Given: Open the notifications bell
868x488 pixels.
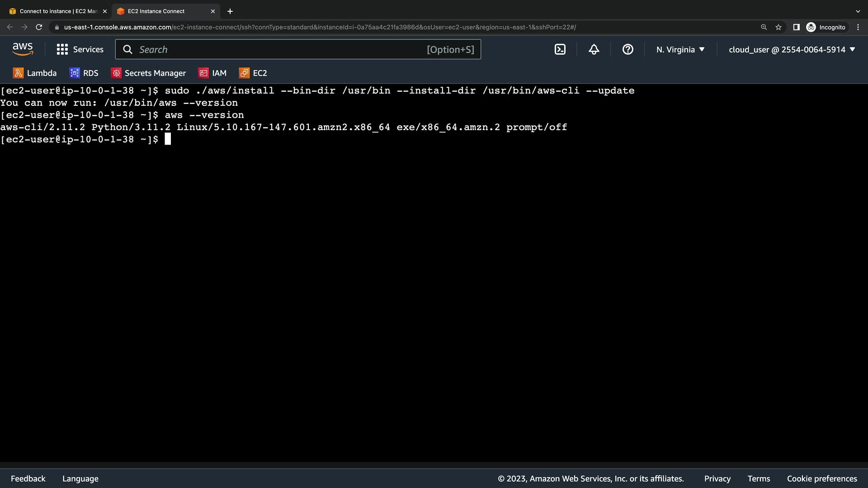Looking at the screenshot, I should [594, 50].
